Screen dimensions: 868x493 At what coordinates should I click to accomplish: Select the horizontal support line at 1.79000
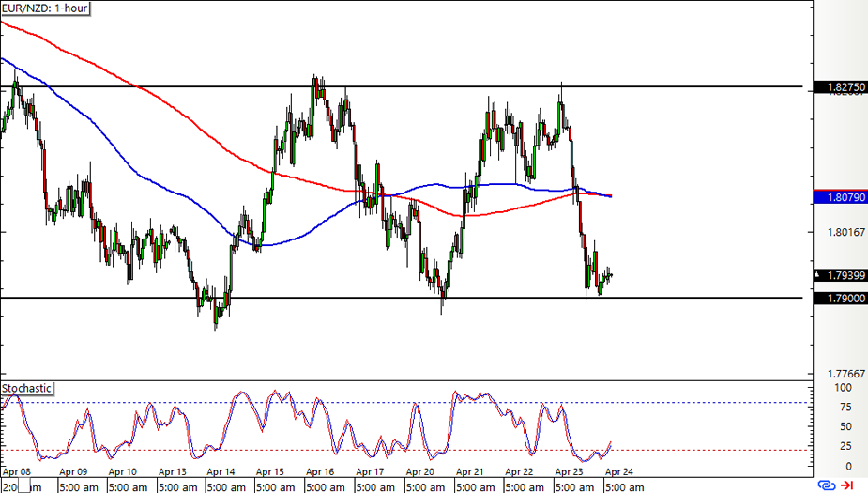tap(402, 298)
